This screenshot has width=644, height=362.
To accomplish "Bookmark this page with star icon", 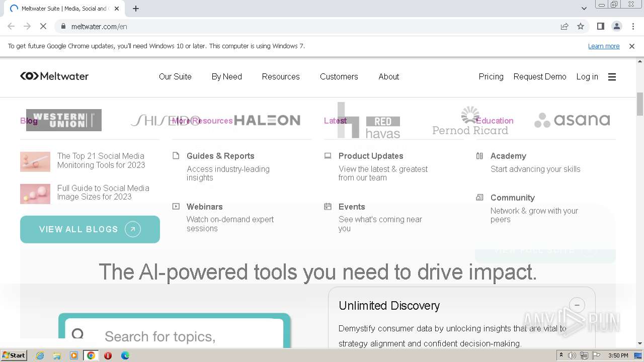I will pos(581,26).
